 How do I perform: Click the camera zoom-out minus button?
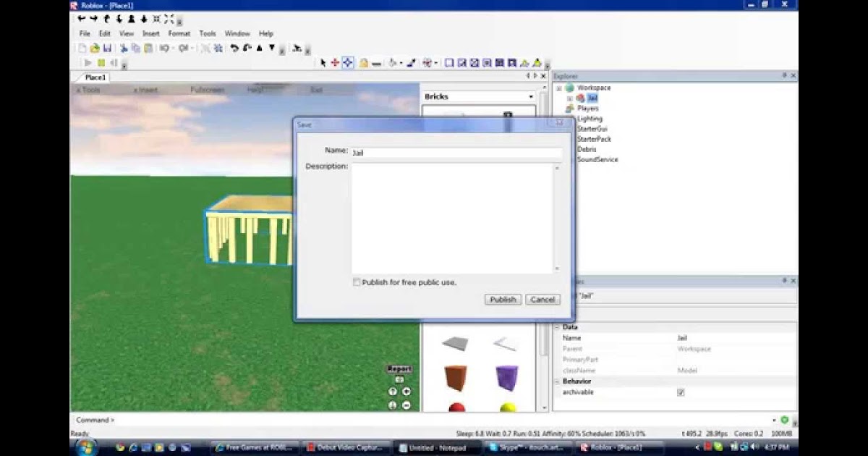click(407, 405)
